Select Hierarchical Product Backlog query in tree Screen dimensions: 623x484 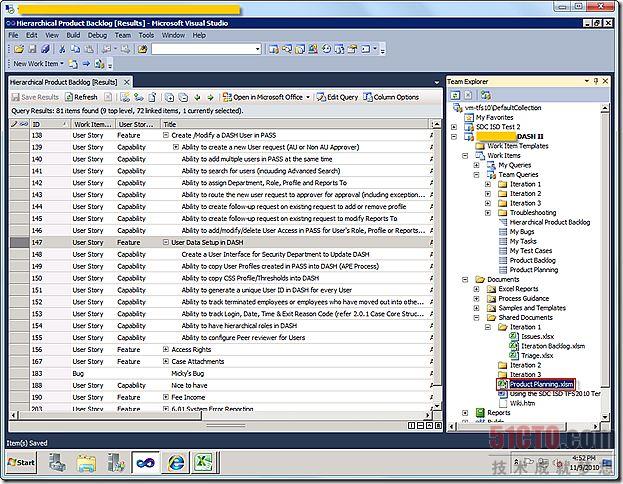click(549, 222)
